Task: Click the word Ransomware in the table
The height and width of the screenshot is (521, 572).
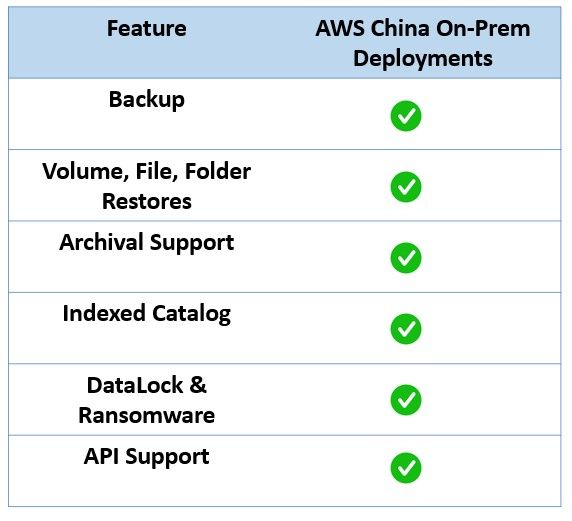Action: tap(147, 416)
